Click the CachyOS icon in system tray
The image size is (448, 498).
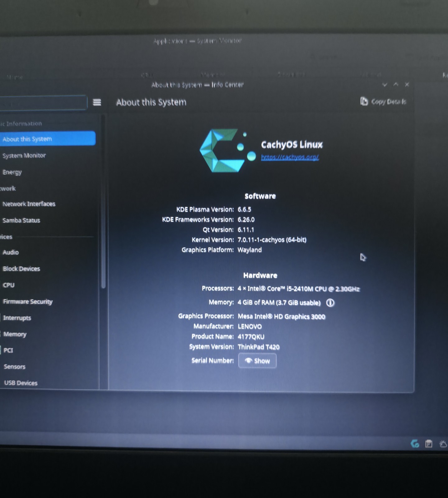coord(415,444)
